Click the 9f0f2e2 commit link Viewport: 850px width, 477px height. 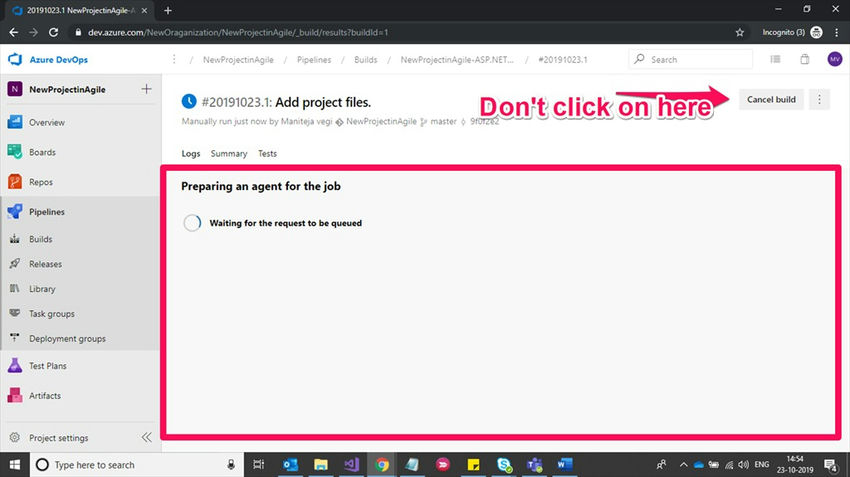tap(484, 121)
